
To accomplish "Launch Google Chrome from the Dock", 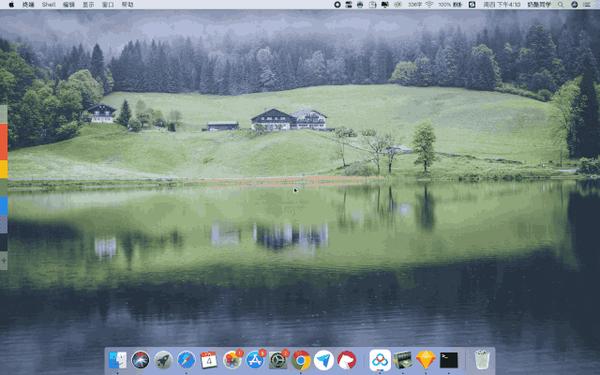I will coord(301,360).
